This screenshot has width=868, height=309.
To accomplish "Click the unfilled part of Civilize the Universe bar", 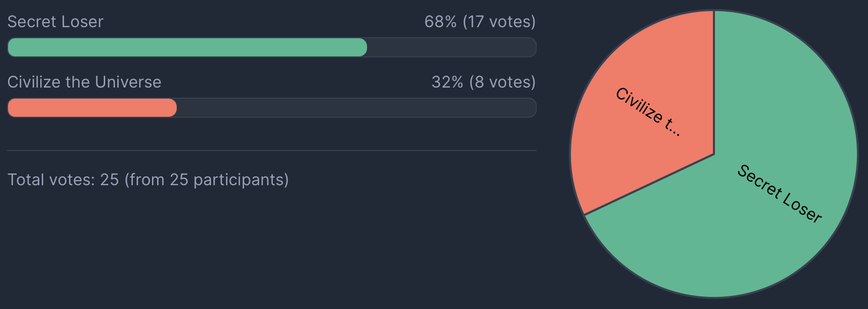I will coord(356,108).
